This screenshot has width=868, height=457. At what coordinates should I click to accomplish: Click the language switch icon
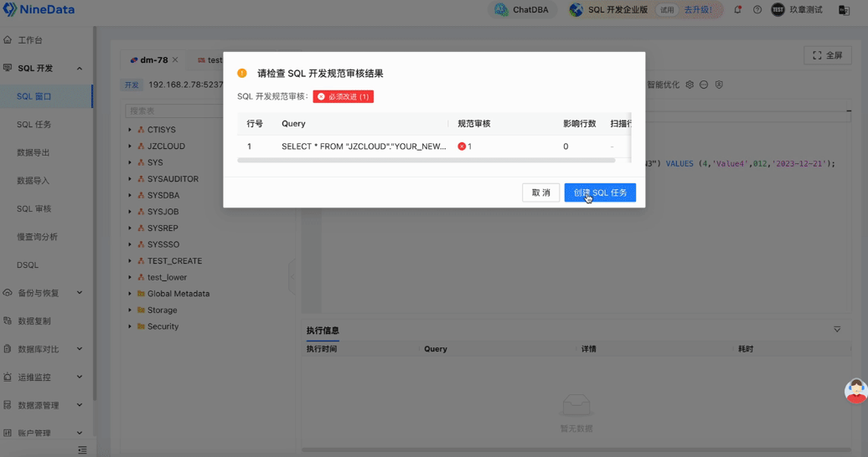[x=845, y=10]
